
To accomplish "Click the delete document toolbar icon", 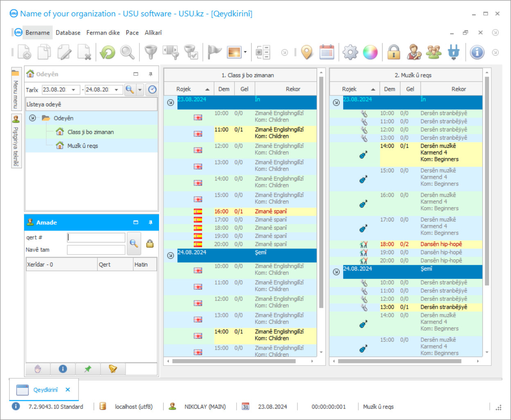I will click(x=84, y=52).
